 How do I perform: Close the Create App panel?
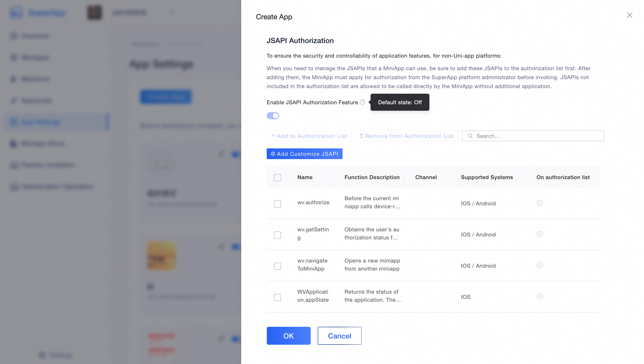point(629,15)
